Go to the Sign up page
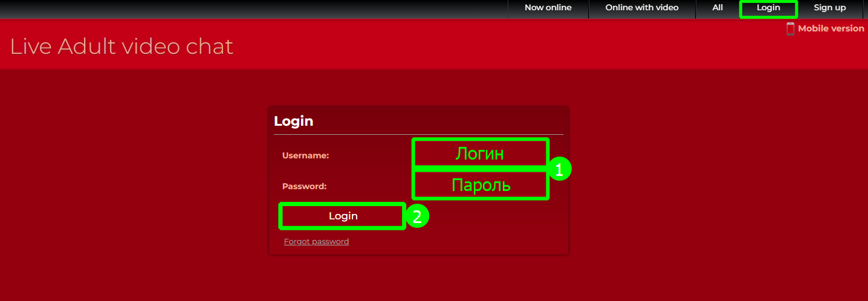Viewport: 868px width, 301px height. 829,8
